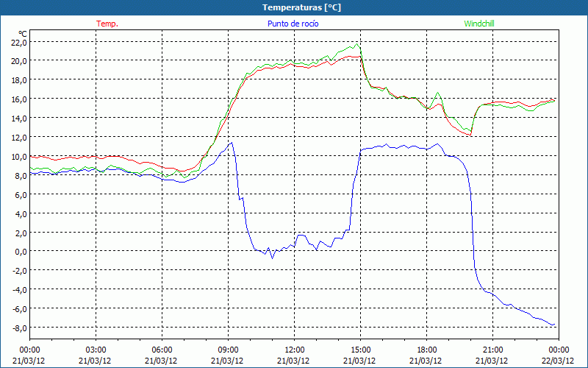This screenshot has width=588, height=368.
Task: Click the 2,0 y-axis value
Action: (21, 233)
